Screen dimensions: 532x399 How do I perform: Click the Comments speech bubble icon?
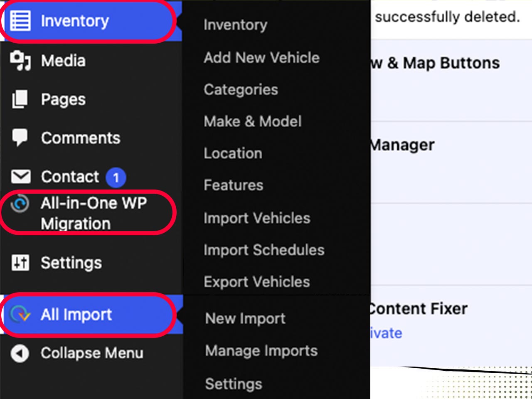point(20,138)
